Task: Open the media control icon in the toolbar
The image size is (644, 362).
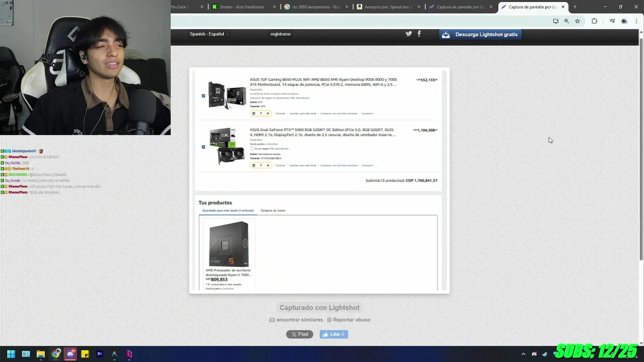Action: pyautogui.click(x=612, y=21)
